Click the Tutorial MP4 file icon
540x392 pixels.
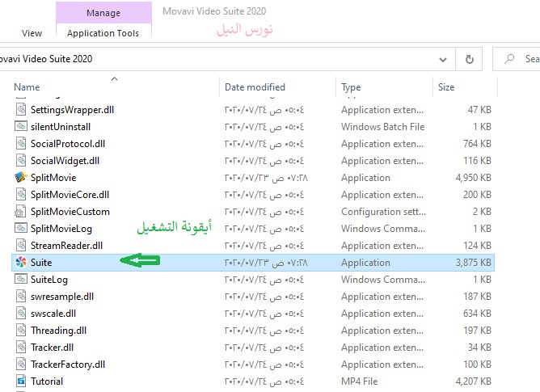pos(21,381)
